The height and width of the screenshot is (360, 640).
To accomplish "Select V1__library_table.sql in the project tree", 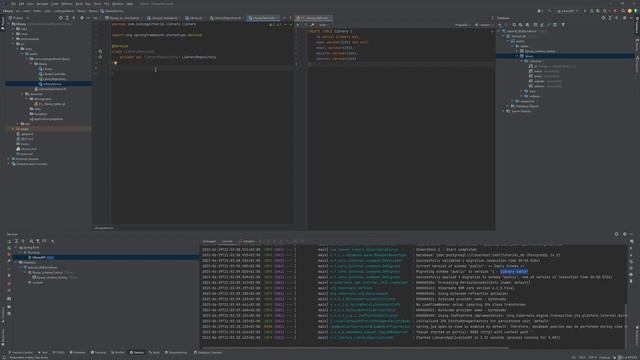I will (50, 104).
